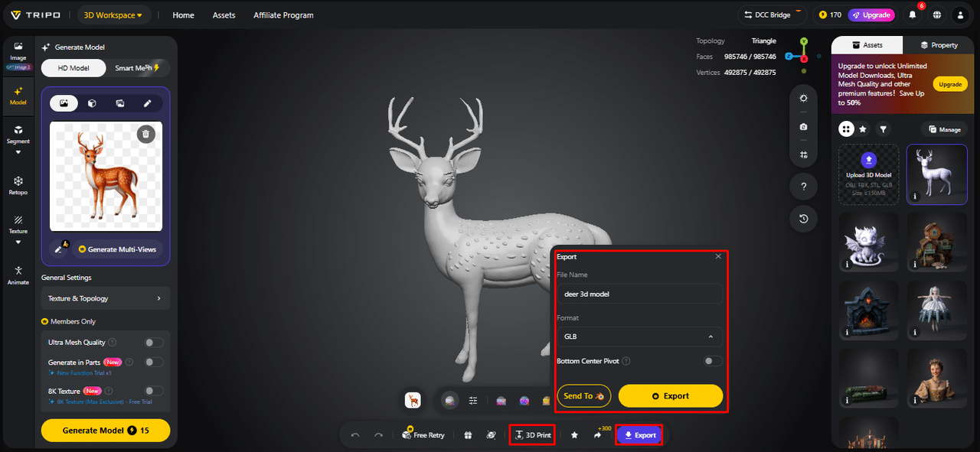Click the redo arrow in bottom toolbar
The width and height of the screenshot is (980, 452).
[x=378, y=435]
